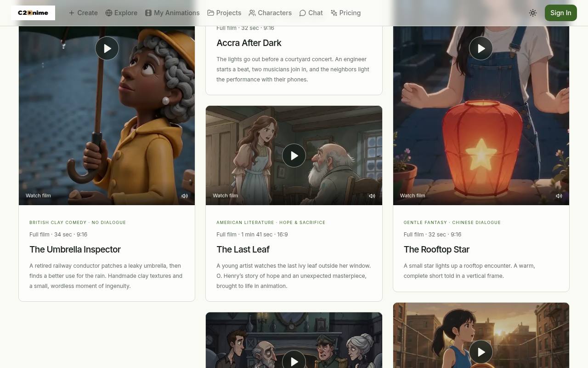Play The Rooftop Star film

[x=481, y=48]
